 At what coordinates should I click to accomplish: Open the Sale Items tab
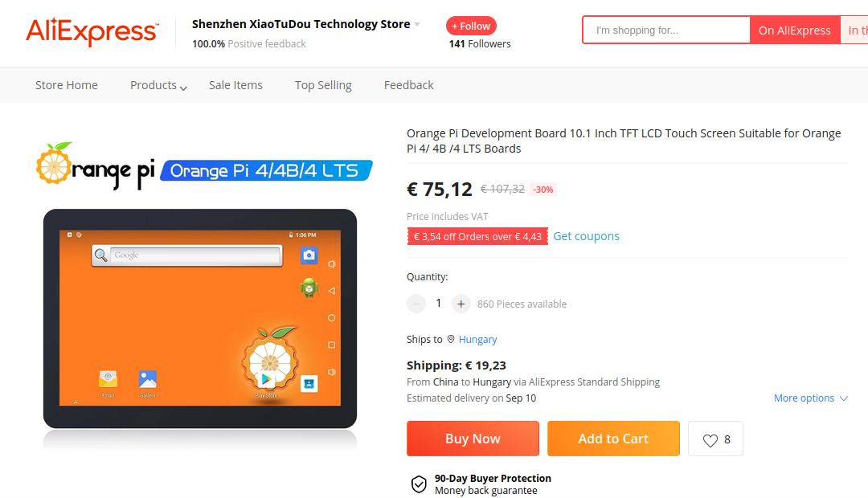235,85
